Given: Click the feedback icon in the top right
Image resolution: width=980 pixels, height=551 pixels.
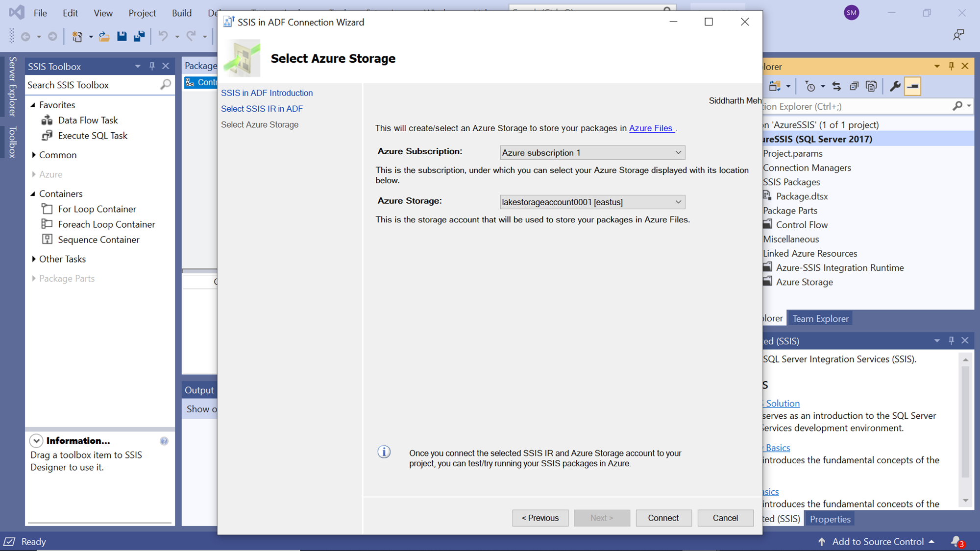Looking at the screenshot, I should tap(958, 35).
